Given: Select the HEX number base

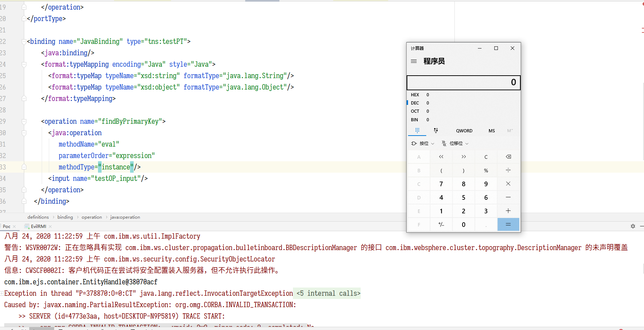Looking at the screenshot, I should pos(415,95).
